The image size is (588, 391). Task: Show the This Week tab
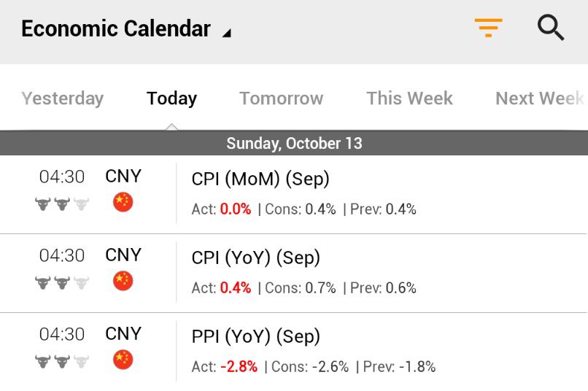click(x=409, y=98)
